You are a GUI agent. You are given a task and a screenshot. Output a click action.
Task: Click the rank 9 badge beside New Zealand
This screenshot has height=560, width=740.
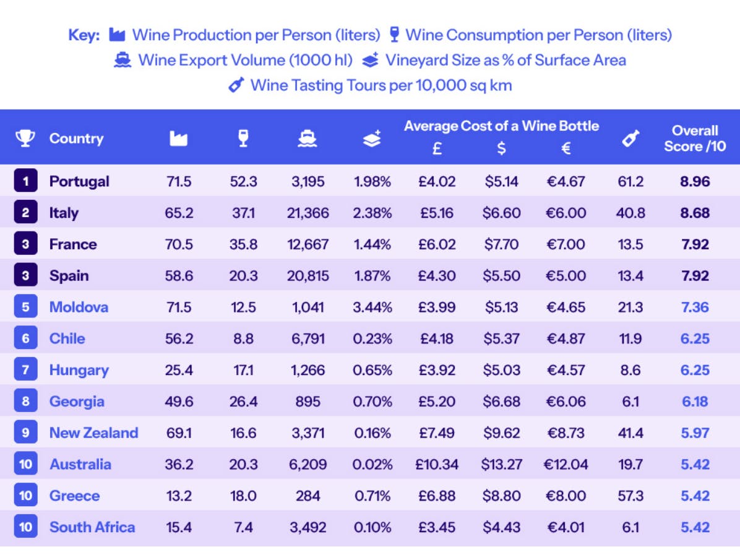point(25,433)
